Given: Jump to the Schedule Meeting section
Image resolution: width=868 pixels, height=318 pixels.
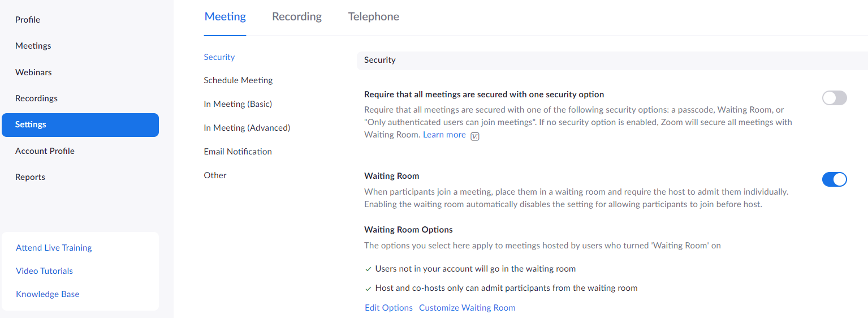Looking at the screenshot, I should (x=238, y=80).
